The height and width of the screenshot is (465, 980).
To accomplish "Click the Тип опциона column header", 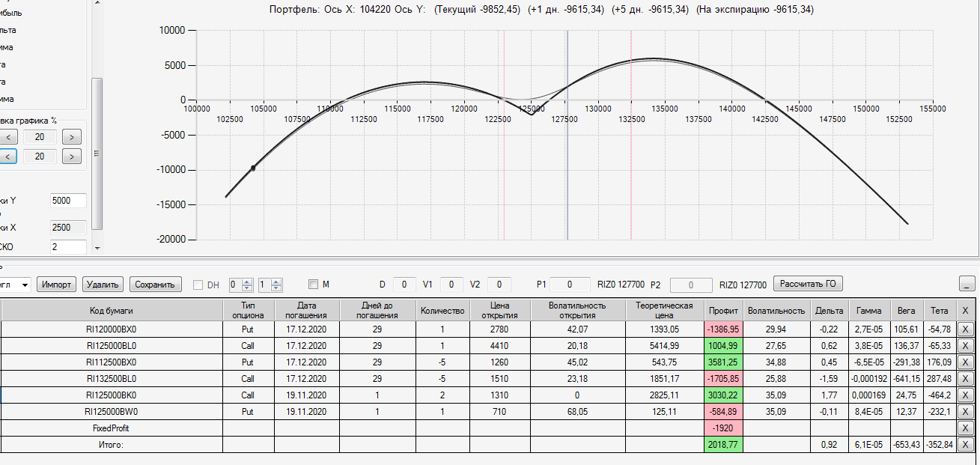I will tap(249, 310).
